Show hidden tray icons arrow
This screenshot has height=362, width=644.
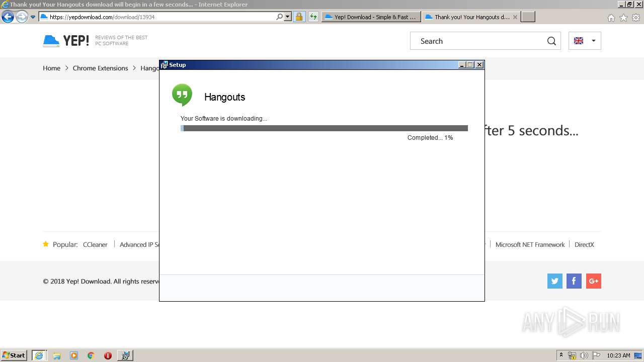coord(561,355)
